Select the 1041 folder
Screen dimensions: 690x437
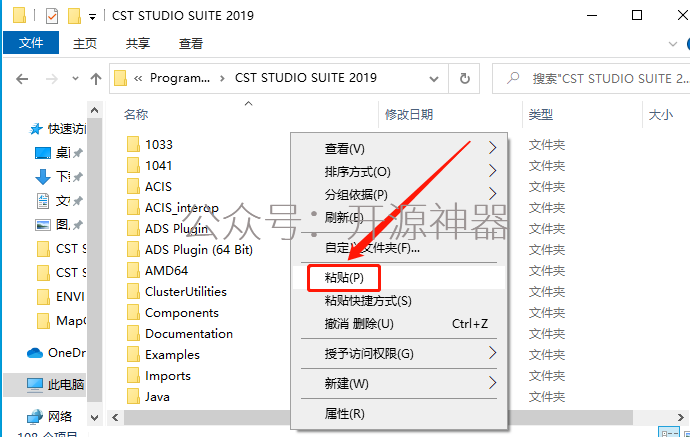point(158,165)
